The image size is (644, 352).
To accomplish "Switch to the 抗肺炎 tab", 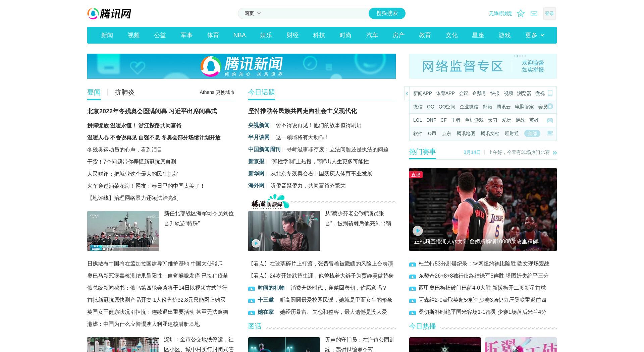I will point(125,93).
